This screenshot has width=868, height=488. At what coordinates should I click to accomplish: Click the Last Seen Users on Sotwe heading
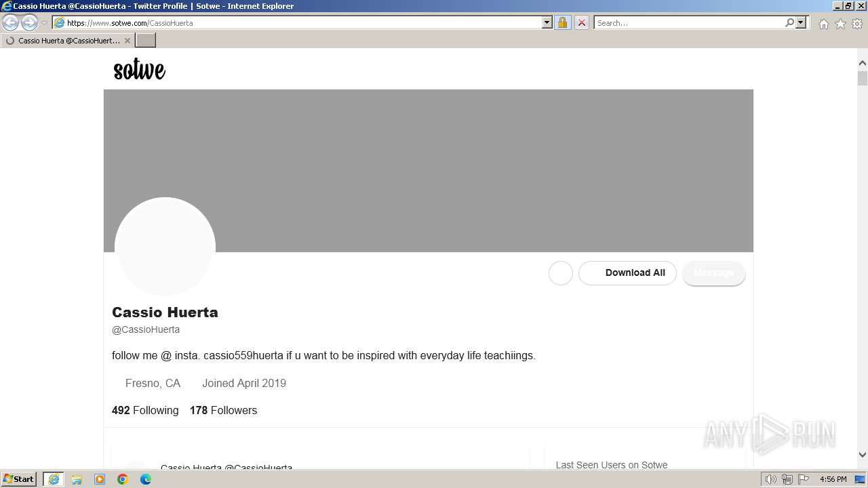[x=612, y=465]
